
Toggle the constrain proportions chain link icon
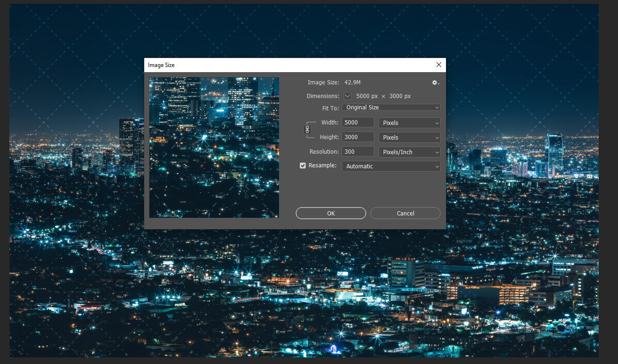coord(307,130)
